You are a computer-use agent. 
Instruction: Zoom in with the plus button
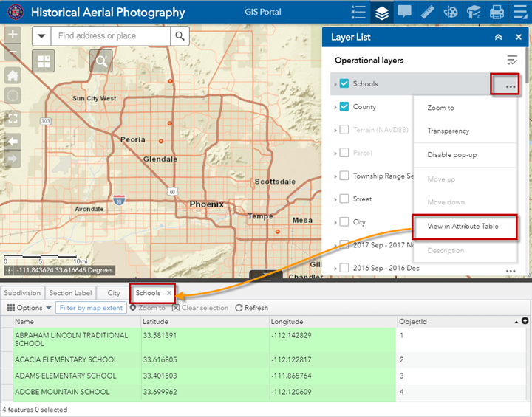(13, 35)
